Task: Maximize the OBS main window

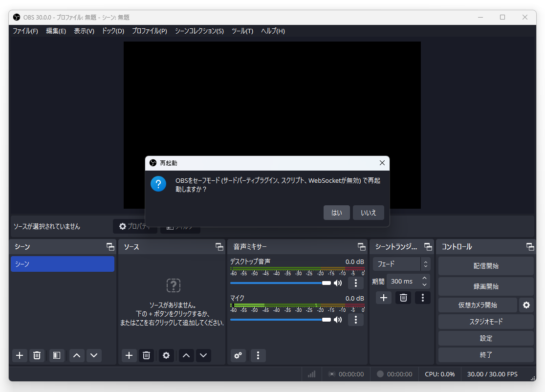Action: (x=502, y=17)
